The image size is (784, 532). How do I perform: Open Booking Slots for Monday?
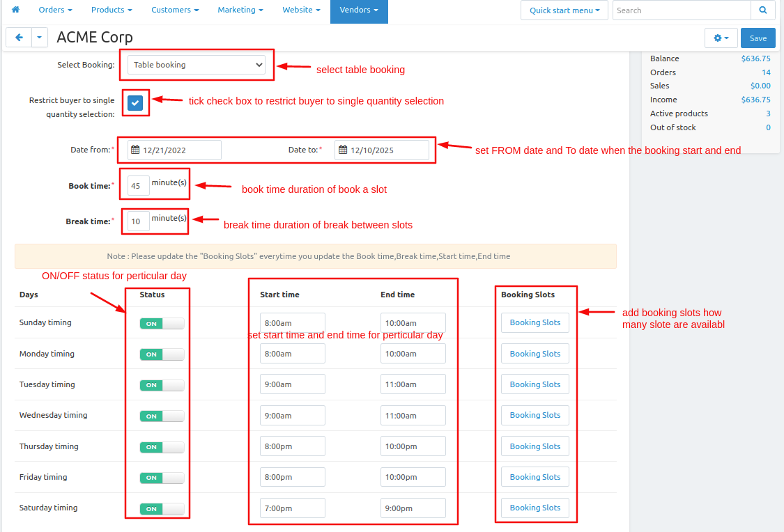coord(535,354)
